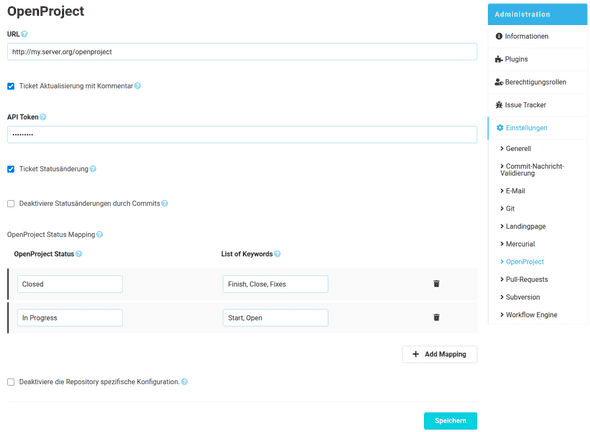Open the Landingpage settings link
This screenshot has height=432, width=590.
click(526, 226)
